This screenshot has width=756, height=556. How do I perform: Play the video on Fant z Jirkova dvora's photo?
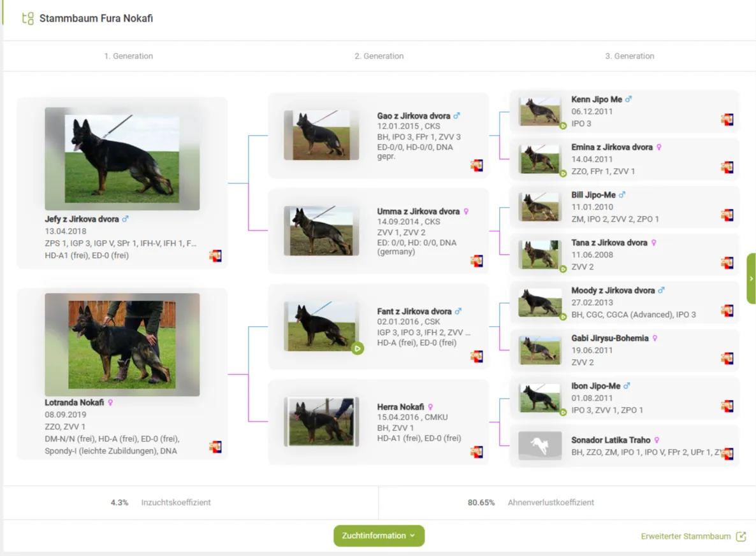click(358, 348)
